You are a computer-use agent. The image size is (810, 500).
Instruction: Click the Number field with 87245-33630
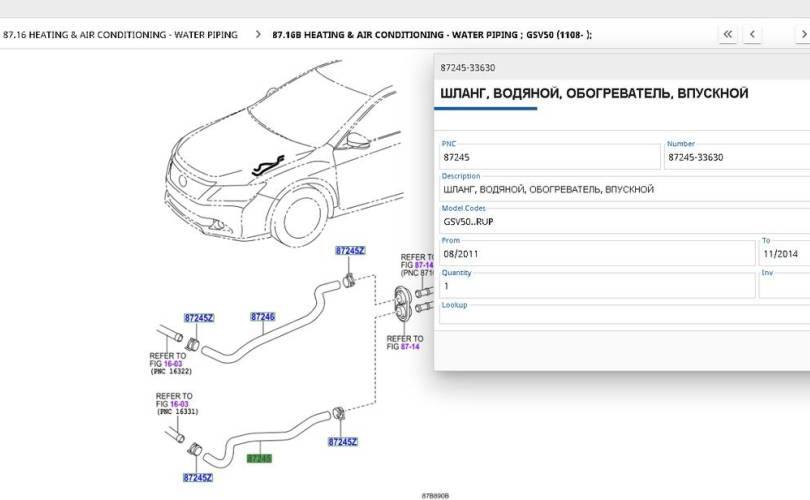point(735,157)
